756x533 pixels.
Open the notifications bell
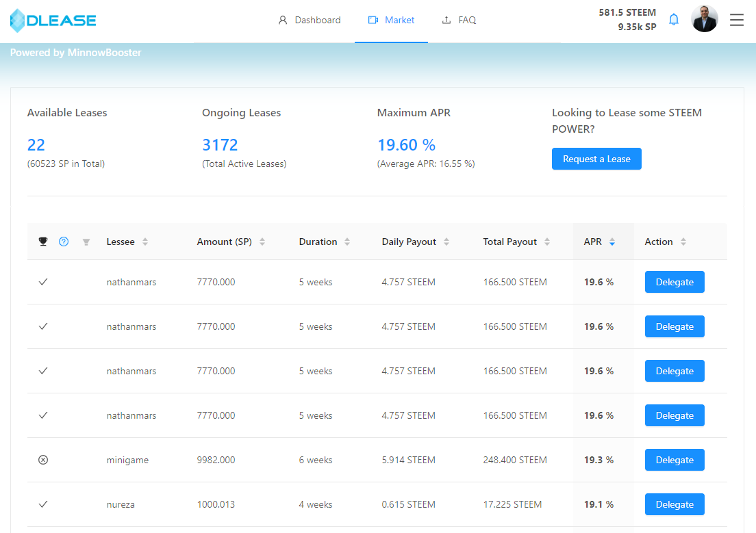click(674, 20)
